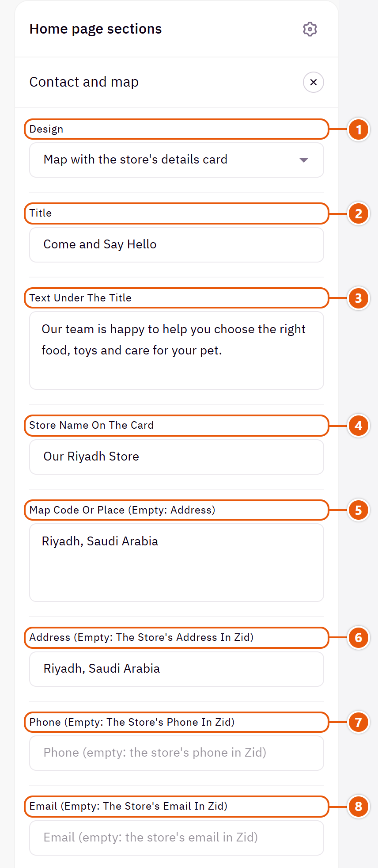Click the numbered marker 2 badge
The height and width of the screenshot is (868, 378).
click(359, 214)
